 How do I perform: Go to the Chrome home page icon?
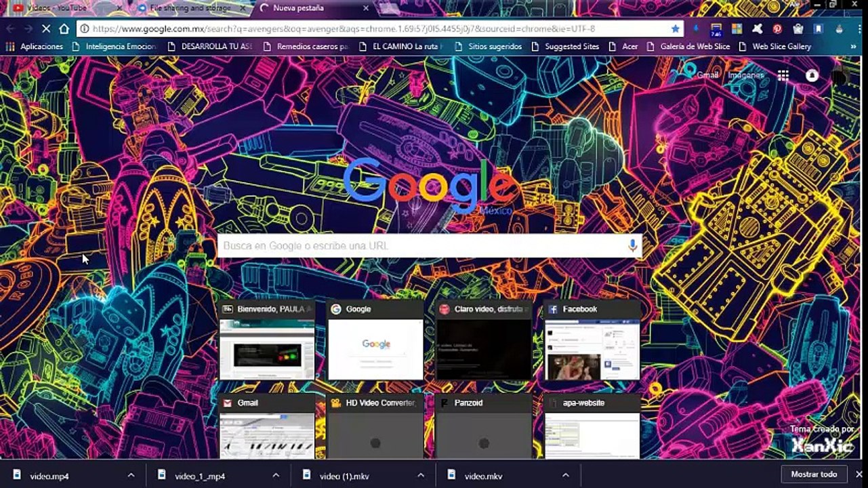click(64, 28)
